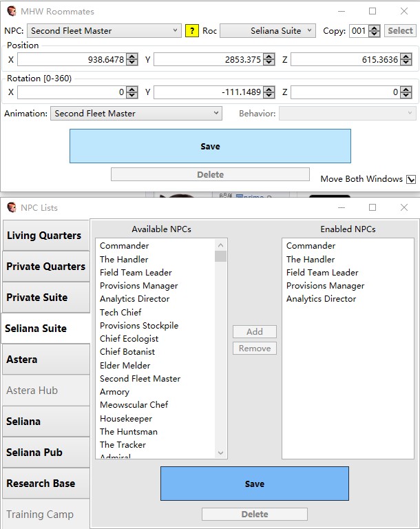Switch to the Private Suite tab

[x=46, y=298]
